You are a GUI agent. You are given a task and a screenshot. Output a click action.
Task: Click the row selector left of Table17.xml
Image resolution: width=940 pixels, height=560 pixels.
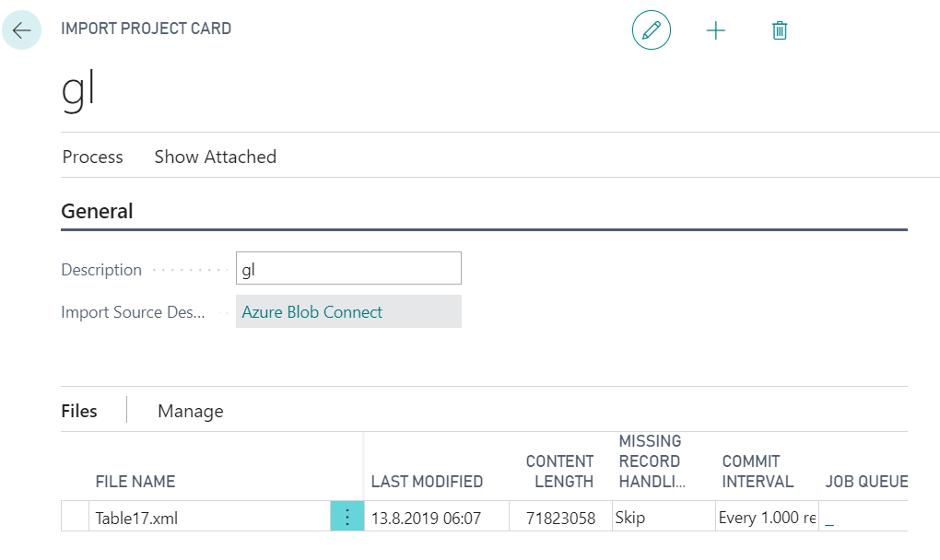75,518
